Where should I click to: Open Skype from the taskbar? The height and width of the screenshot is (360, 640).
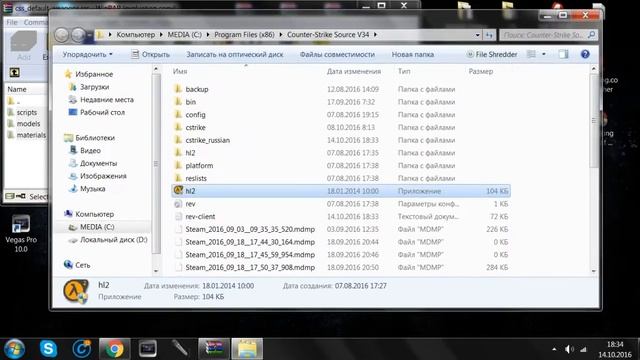tap(48, 349)
